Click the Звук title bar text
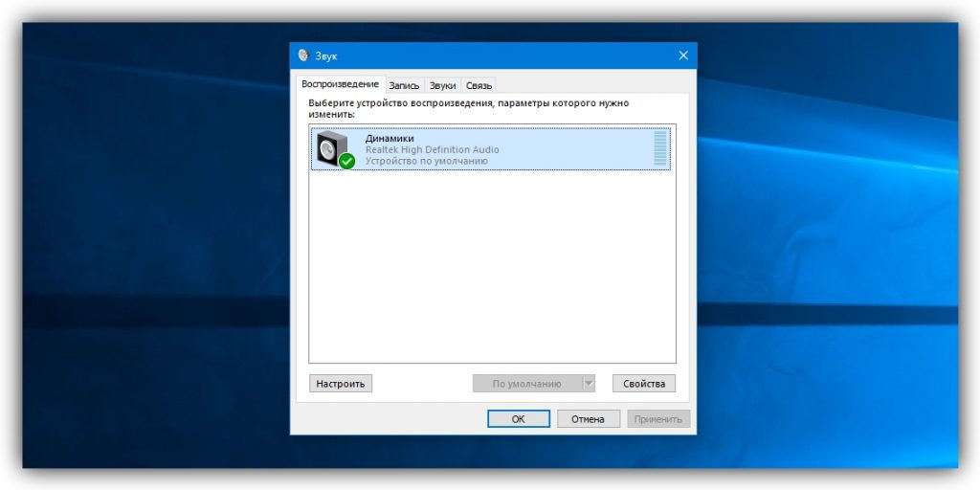The image size is (980, 490). pos(326,56)
